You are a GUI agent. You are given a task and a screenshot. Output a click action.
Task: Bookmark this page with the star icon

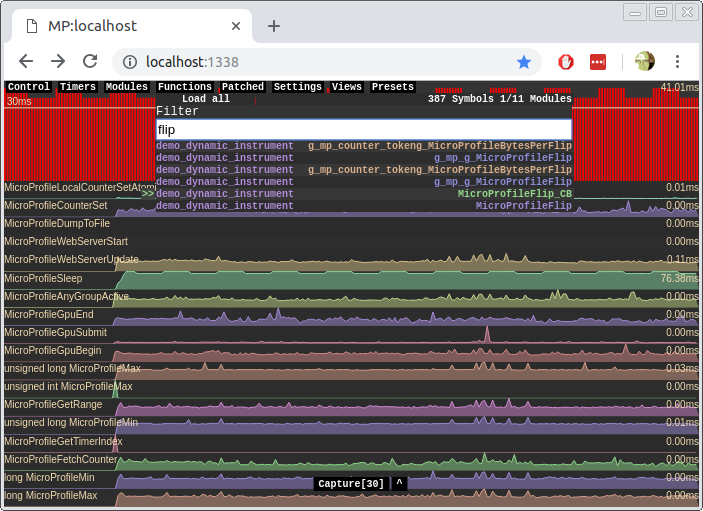tap(524, 62)
